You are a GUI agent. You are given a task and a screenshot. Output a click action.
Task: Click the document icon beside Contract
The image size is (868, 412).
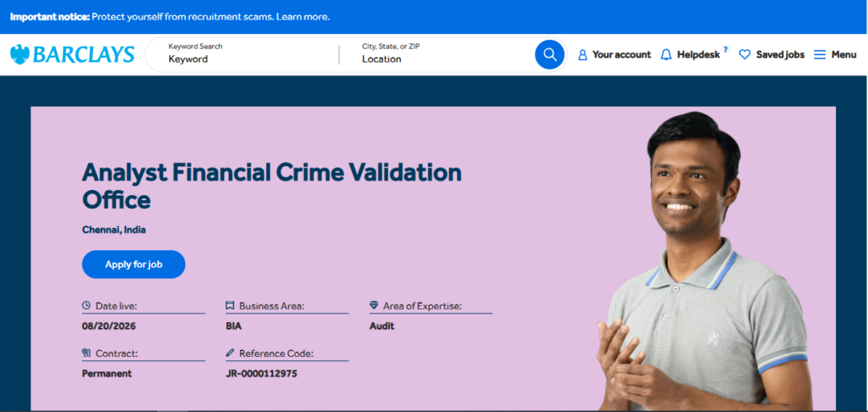86,353
